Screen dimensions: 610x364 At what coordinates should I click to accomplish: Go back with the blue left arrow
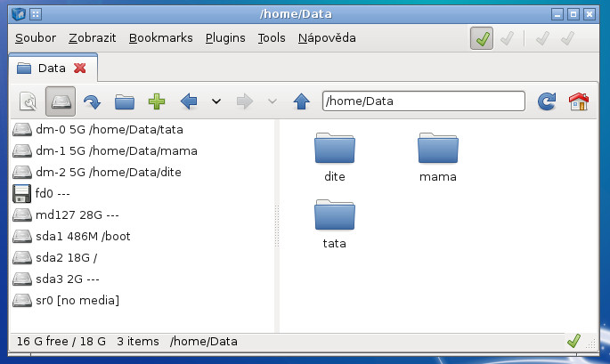[189, 101]
